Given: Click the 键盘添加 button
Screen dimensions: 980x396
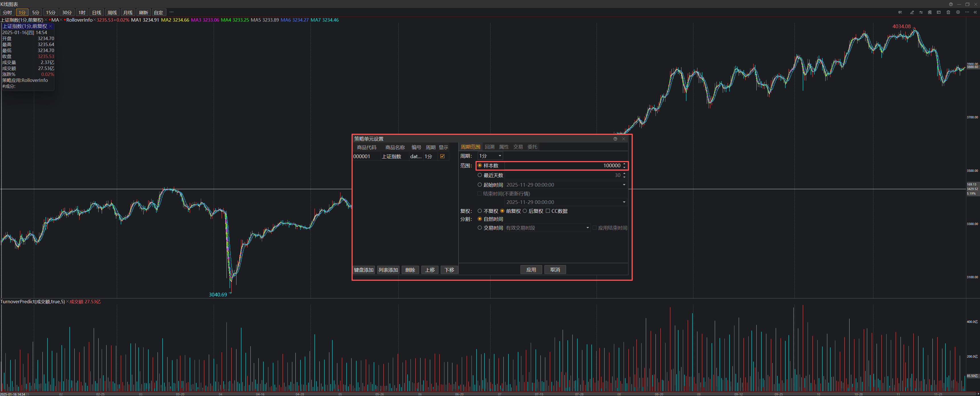Looking at the screenshot, I should [364, 270].
